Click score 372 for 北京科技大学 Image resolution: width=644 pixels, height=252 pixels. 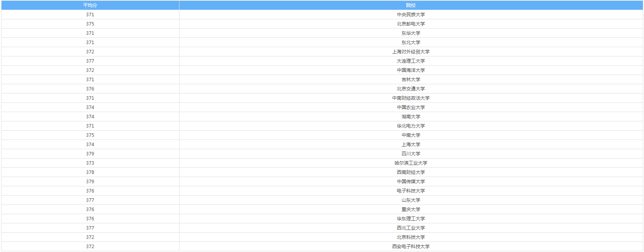[x=90, y=237]
